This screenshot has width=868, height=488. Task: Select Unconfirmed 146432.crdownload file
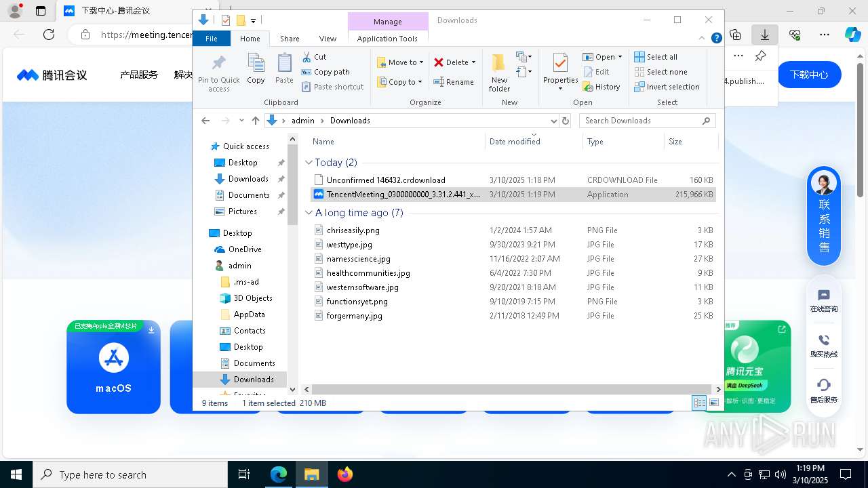tap(513, 180)
